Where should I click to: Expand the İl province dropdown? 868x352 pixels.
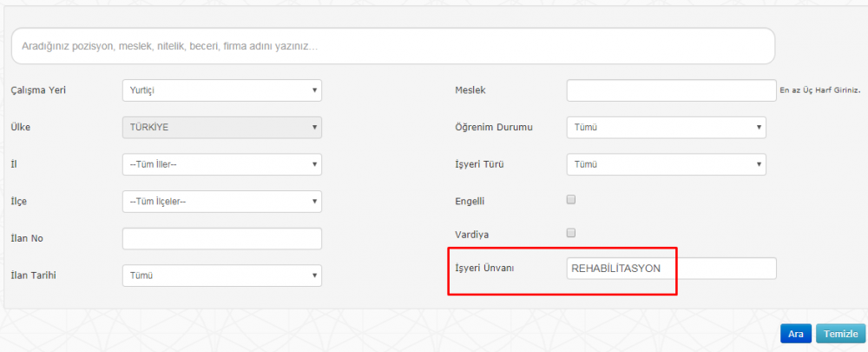click(222, 164)
